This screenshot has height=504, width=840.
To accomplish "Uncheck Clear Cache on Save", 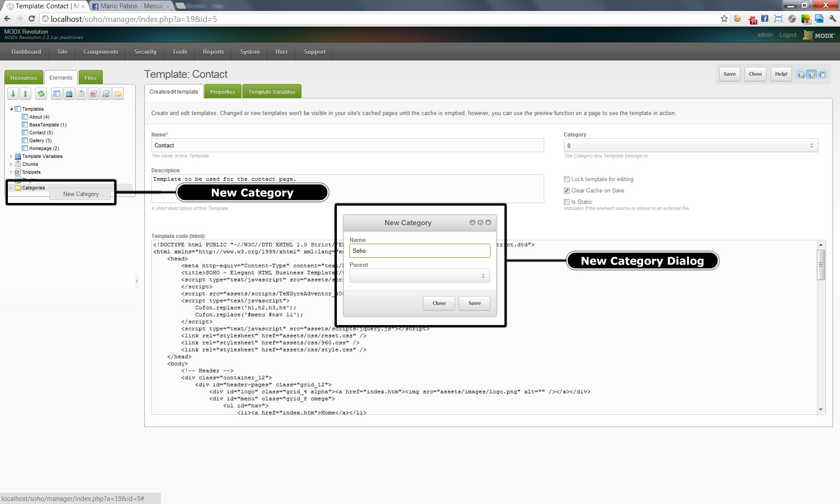I will point(567,190).
